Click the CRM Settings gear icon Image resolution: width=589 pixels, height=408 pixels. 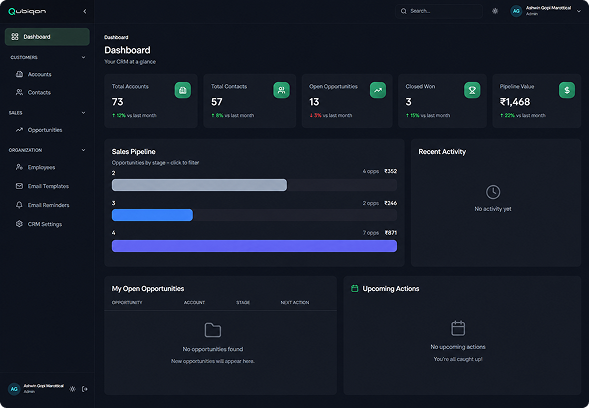pos(19,224)
